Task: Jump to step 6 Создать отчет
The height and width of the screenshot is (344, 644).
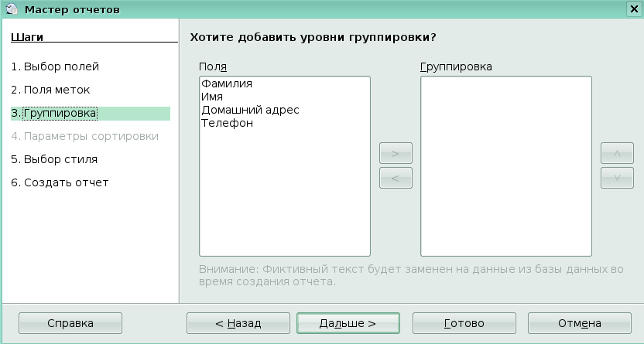Action: pos(60,182)
